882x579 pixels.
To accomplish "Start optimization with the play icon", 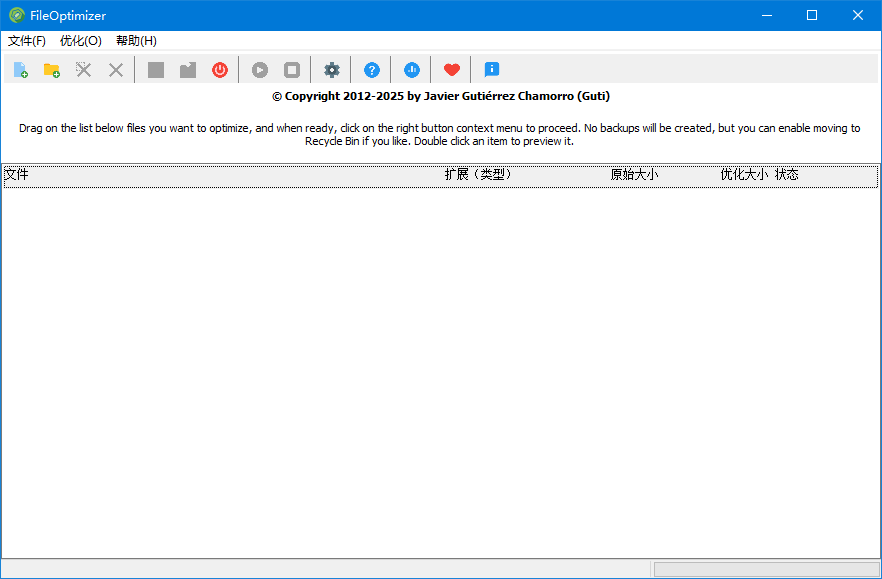I will click(x=260, y=70).
